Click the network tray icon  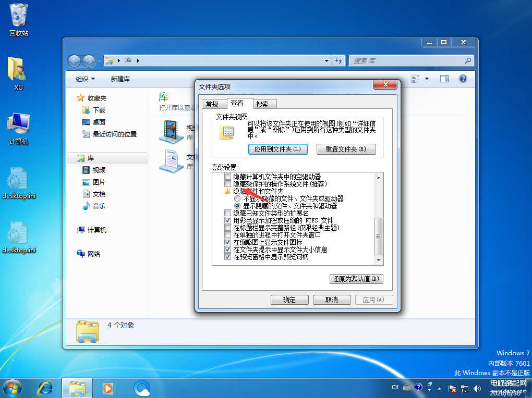pos(465,389)
